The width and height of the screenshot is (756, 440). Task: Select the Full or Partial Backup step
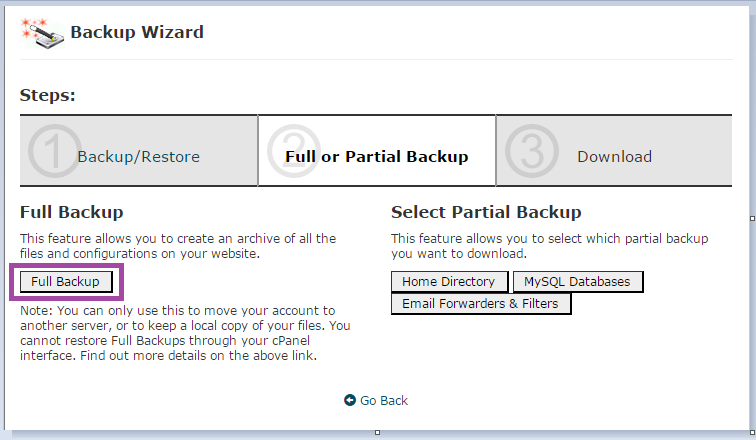click(x=377, y=157)
